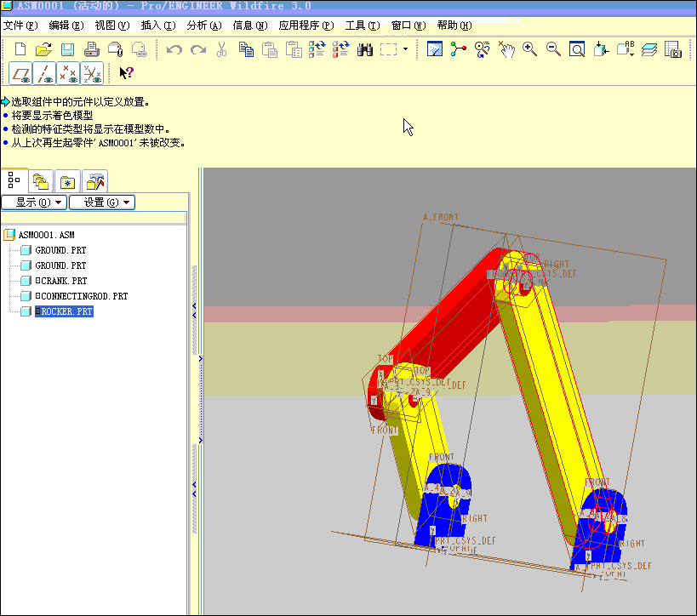Select ASM0001.ASM in model tree
The width and height of the screenshot is (697, 616).
click(46, 235)
